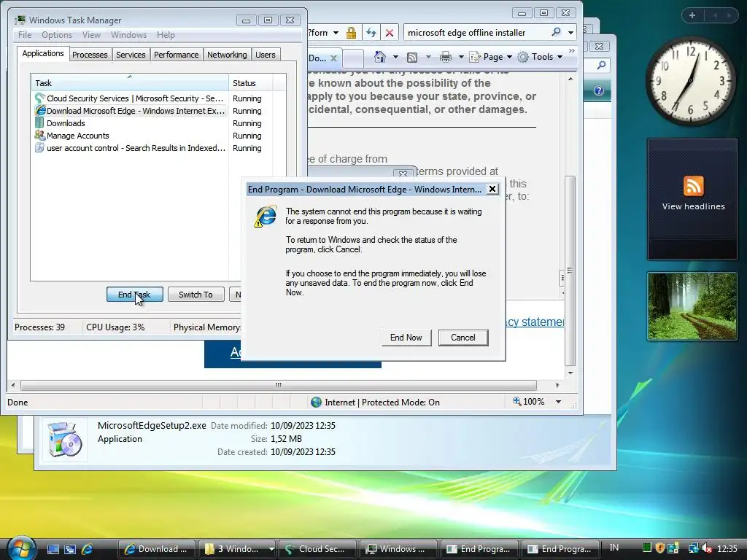This screenshot has height=560, width=747.
Task: Open the Windows Start orb
Action: tap(20, 548)
